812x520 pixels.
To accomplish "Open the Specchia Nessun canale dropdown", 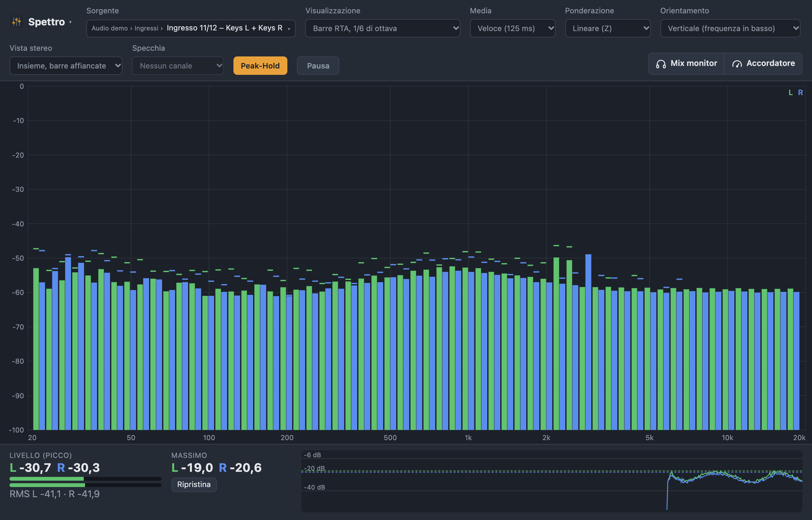I will pos(178,65).
